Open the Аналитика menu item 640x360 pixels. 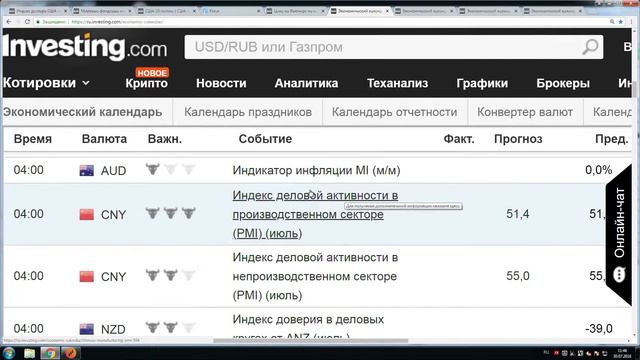click(306, 83)
